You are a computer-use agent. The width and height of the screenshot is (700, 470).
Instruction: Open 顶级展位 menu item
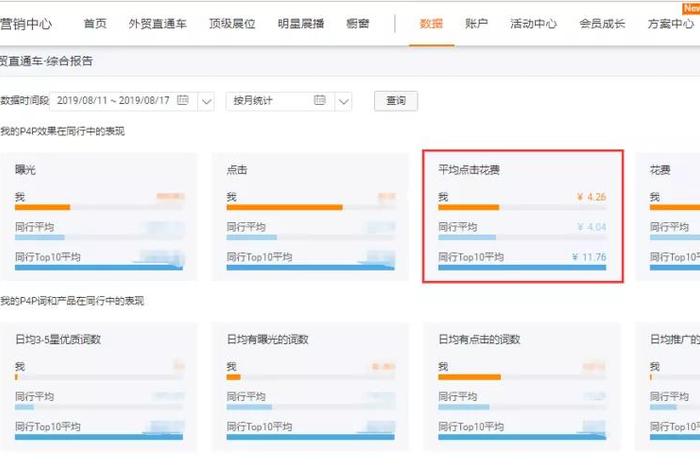232,24
